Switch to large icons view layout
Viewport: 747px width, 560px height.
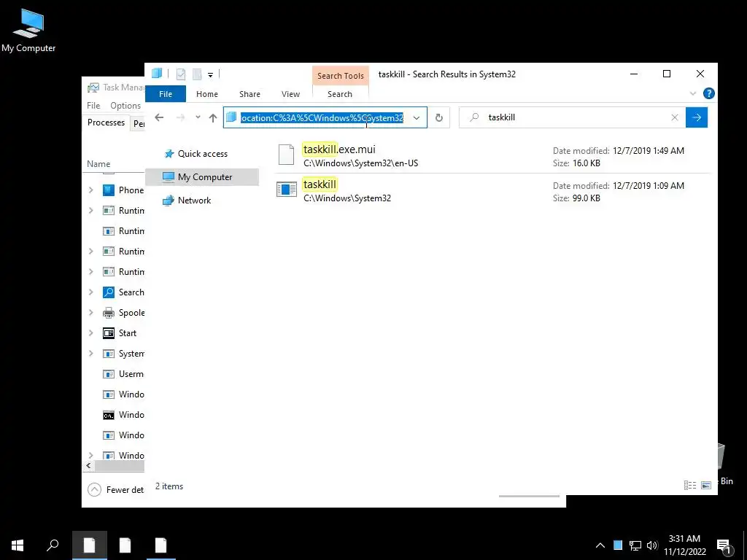tap(706, 485)
